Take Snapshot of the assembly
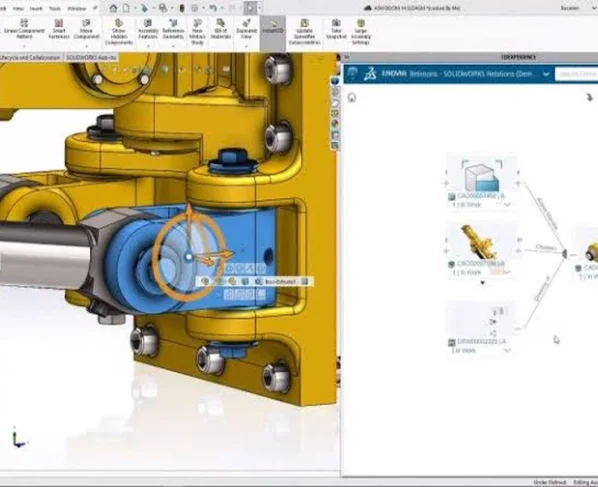598x487 pixels. pyautogui.click(x=336, y=29)
